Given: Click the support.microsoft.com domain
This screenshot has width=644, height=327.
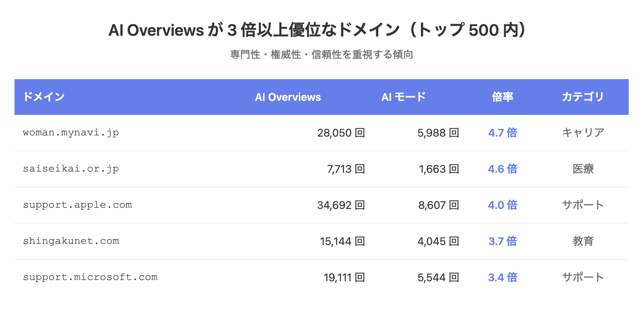Looking at the screenshot, I should pyautogui.click(x=90, y=277).
